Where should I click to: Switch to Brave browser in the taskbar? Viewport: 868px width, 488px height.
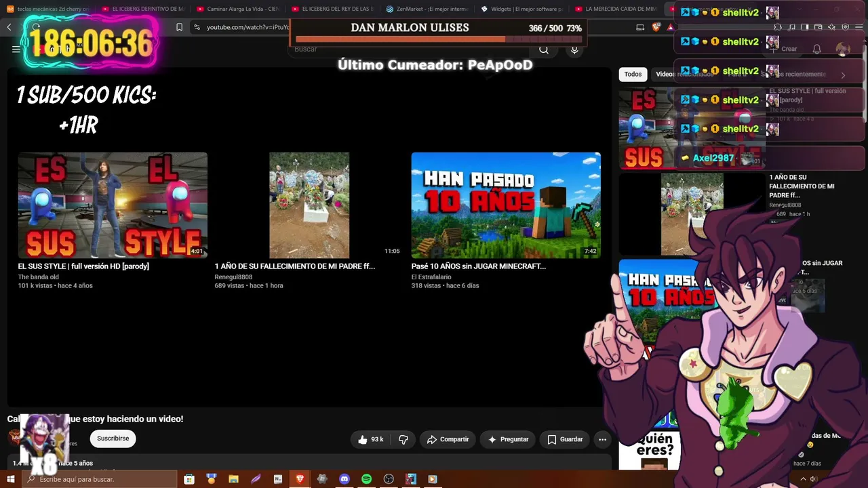pyautogui.click(x=300, y=479)
